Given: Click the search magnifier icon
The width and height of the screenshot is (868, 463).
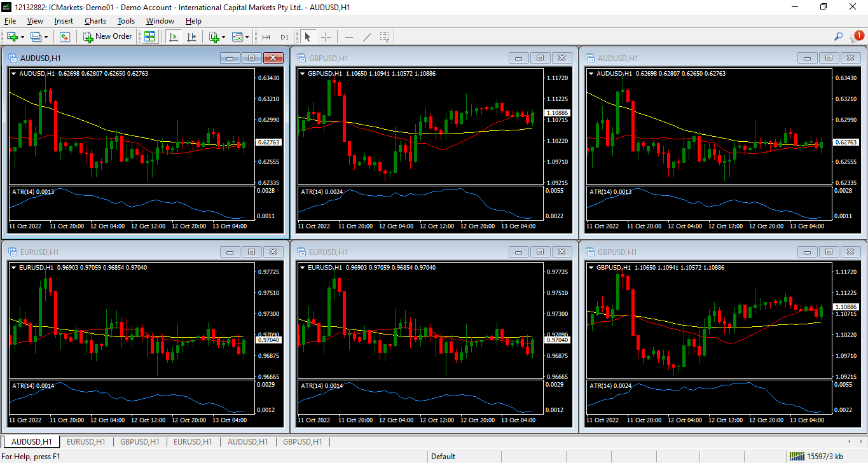Looking at the screenshot, I should pyautogui.click(x=838, y=37).
